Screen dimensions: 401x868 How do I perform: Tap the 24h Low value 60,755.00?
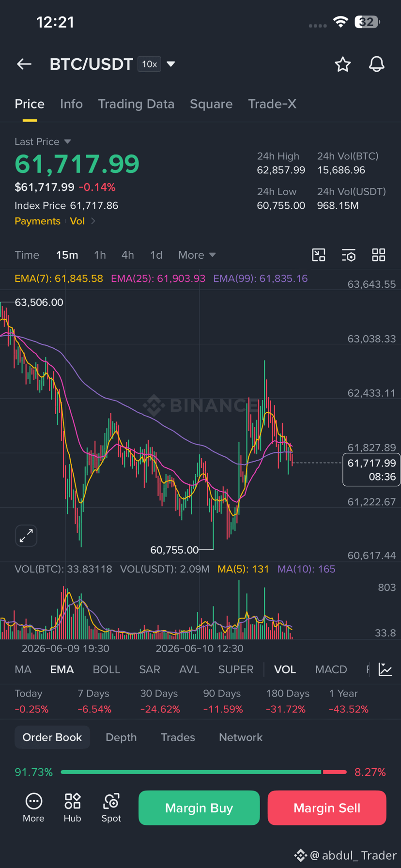(281, 205)
